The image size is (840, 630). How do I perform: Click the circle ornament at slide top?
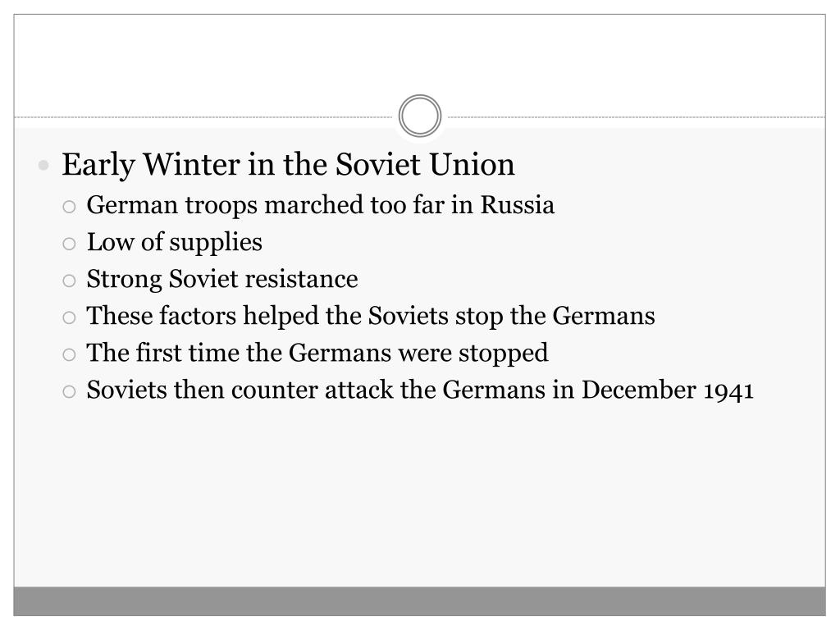pyautogui.click(x=420, y=116)
